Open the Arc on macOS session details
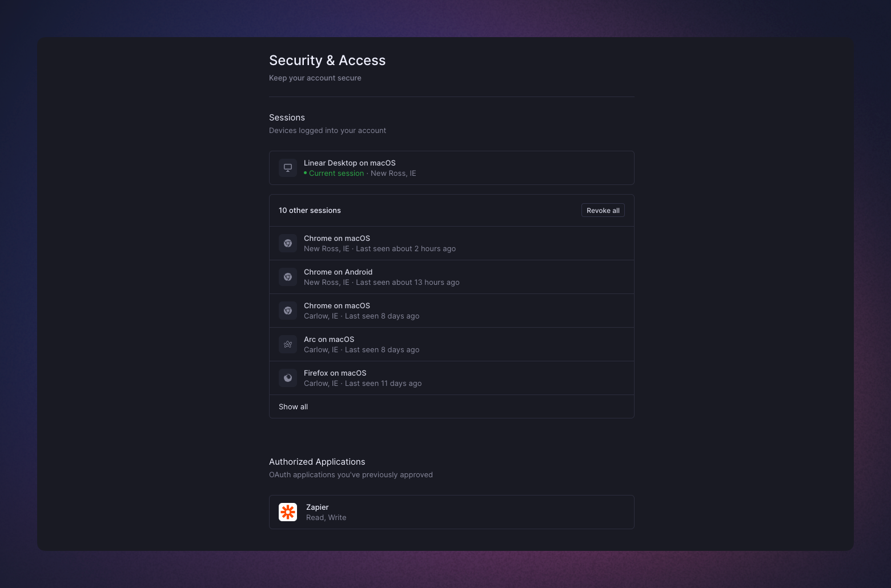 point(451,344)
